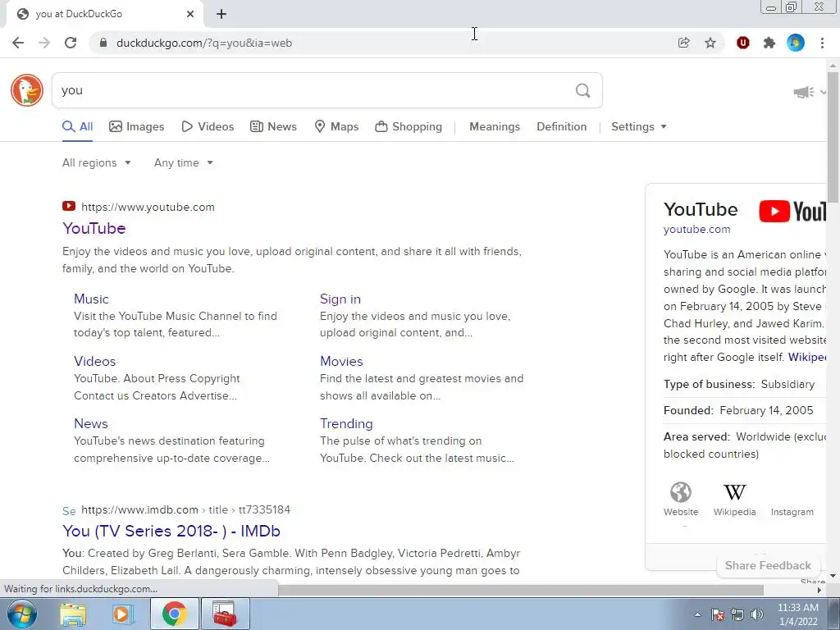Open the Extensions puzzle icon

[x=769, y=43]
